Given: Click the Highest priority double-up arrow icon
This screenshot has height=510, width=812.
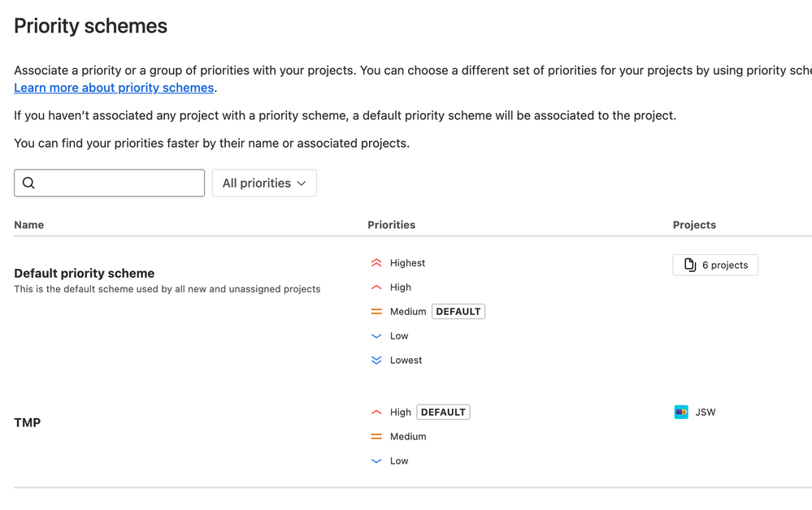Looking at the screenshot, I should point(376,263).
